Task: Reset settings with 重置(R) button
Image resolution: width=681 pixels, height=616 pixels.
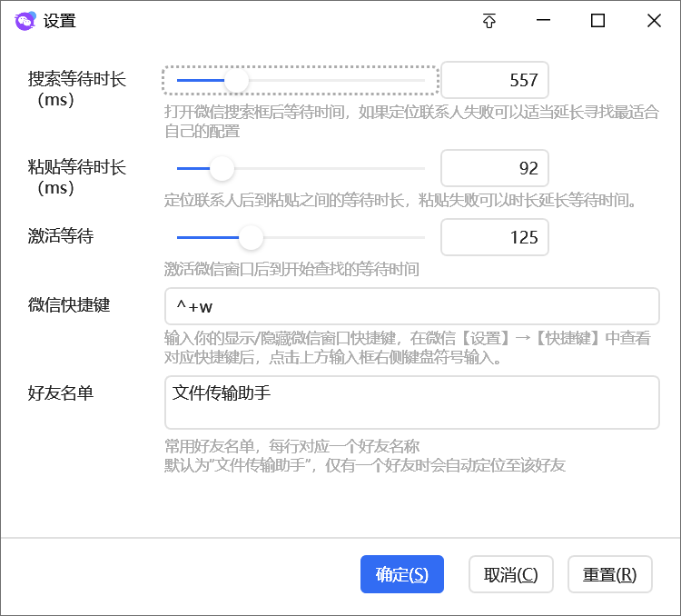Action: click(x=610, y=574)
